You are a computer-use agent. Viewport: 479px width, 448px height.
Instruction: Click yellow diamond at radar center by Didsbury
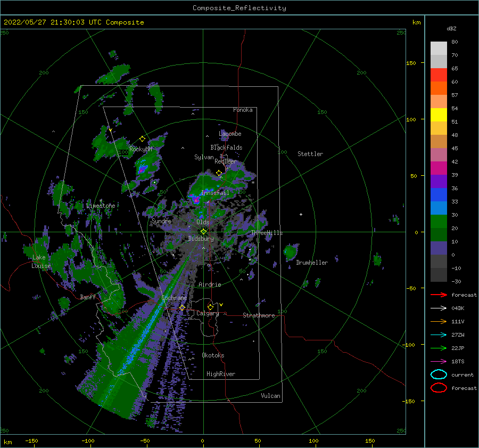pyautogui.click(x=203, y=232)
